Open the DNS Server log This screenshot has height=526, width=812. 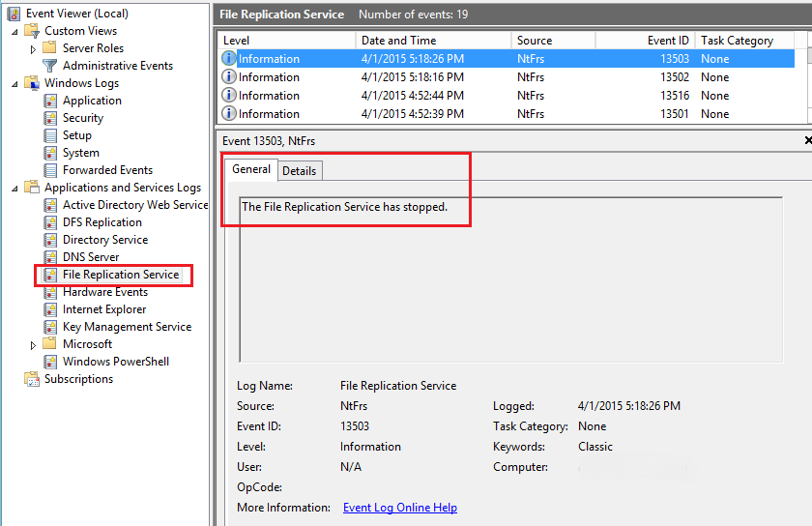click(x=91, y=257)
